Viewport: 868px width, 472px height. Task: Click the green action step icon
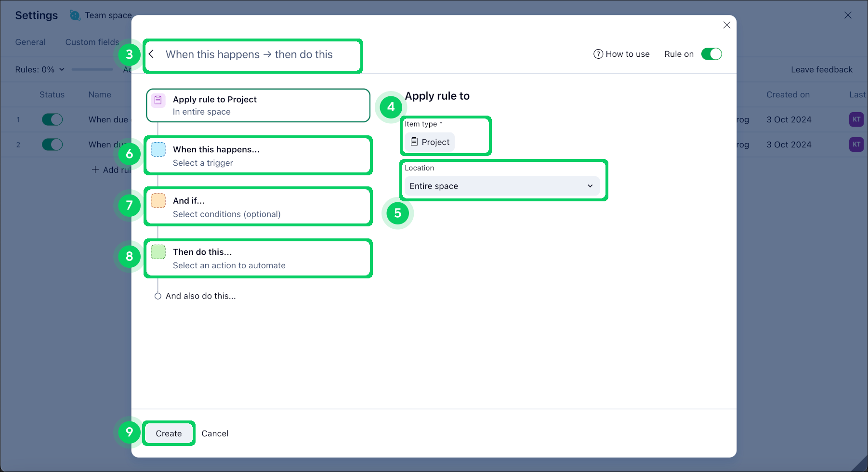[x=158, y=252]
